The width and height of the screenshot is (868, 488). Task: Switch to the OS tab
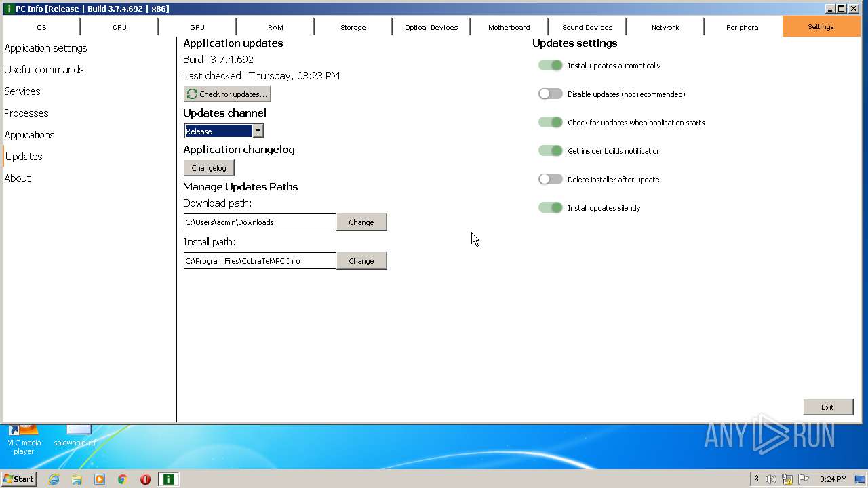click(x=41, y=27)
